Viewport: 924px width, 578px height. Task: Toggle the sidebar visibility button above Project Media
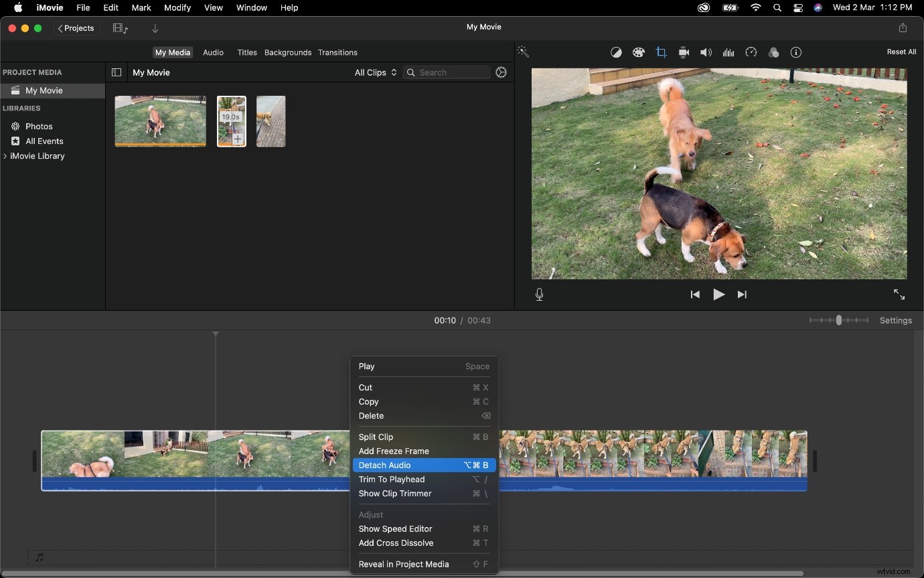tap(117, 72)
